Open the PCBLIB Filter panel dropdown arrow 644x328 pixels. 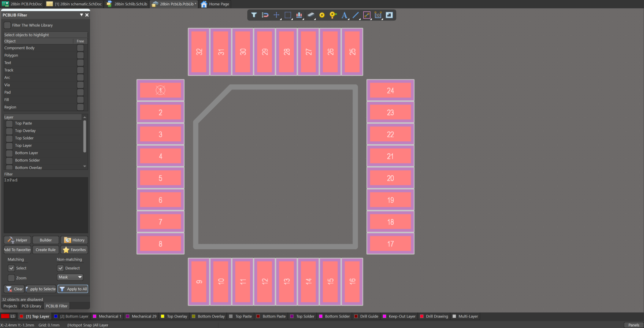81,15
